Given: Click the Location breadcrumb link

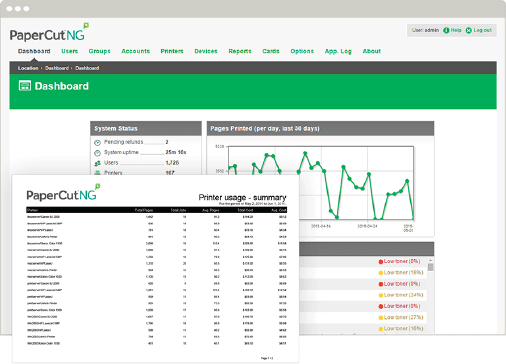Looking at the screenshot, I should click(28, 68).
